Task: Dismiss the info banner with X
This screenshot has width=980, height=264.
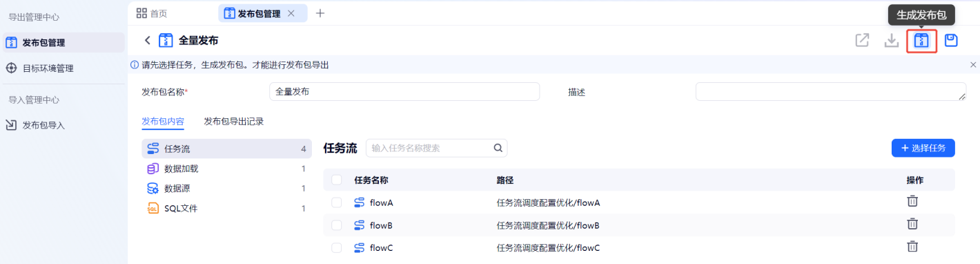Action: (x=973, y=65)
